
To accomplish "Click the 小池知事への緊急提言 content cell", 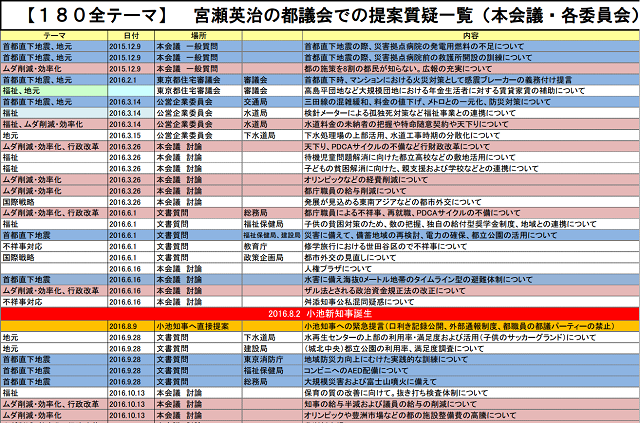I will (x=471, y=326).
